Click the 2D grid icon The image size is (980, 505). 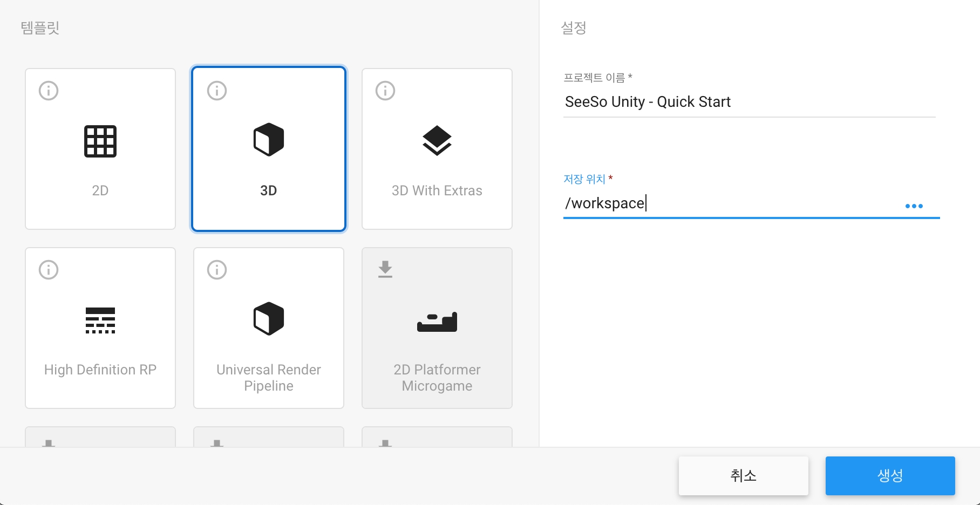[x=100, y=141]
